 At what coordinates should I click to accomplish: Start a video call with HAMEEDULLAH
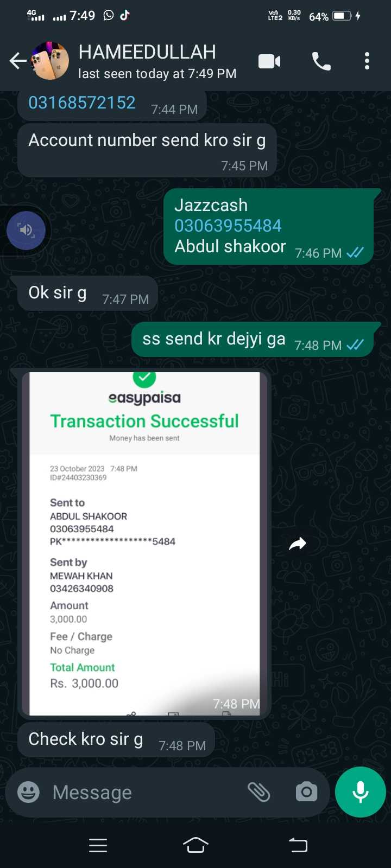pyautogui.click(x=269, y=61)
